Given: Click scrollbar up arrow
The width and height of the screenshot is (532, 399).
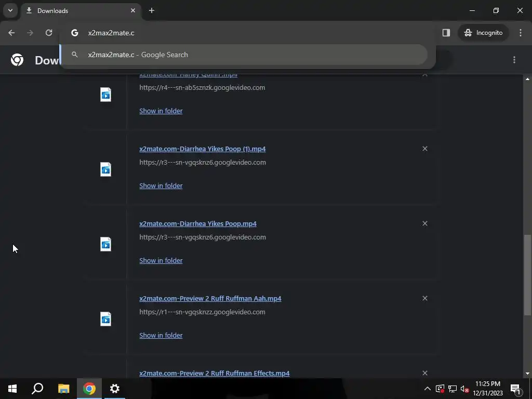Looking at the screenshot, I should tap(527, 79).
